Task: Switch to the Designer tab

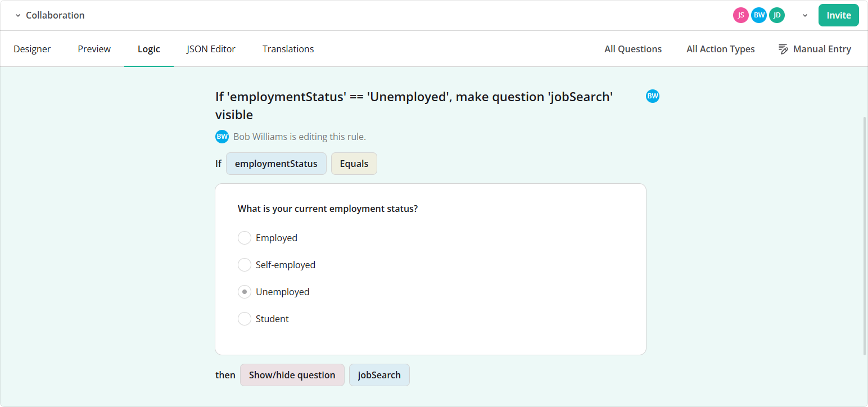Action: click(32, 49)
